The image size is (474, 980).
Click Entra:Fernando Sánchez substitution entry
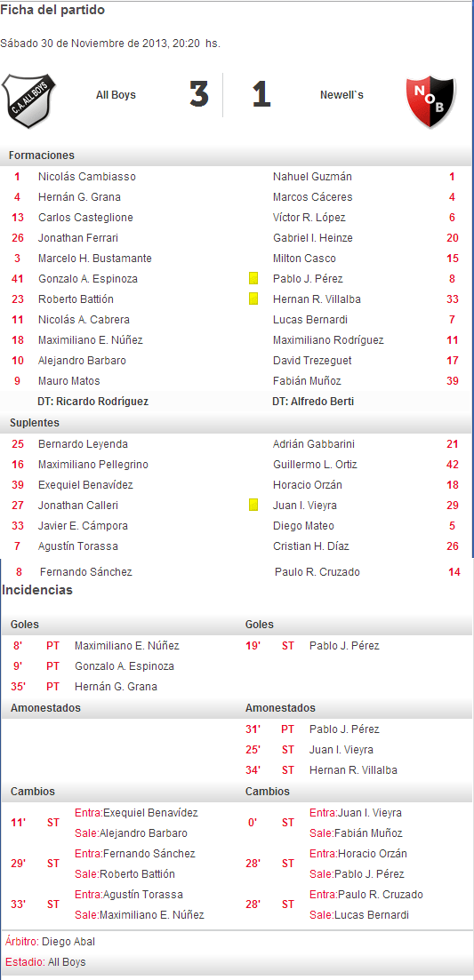[135, 854]
